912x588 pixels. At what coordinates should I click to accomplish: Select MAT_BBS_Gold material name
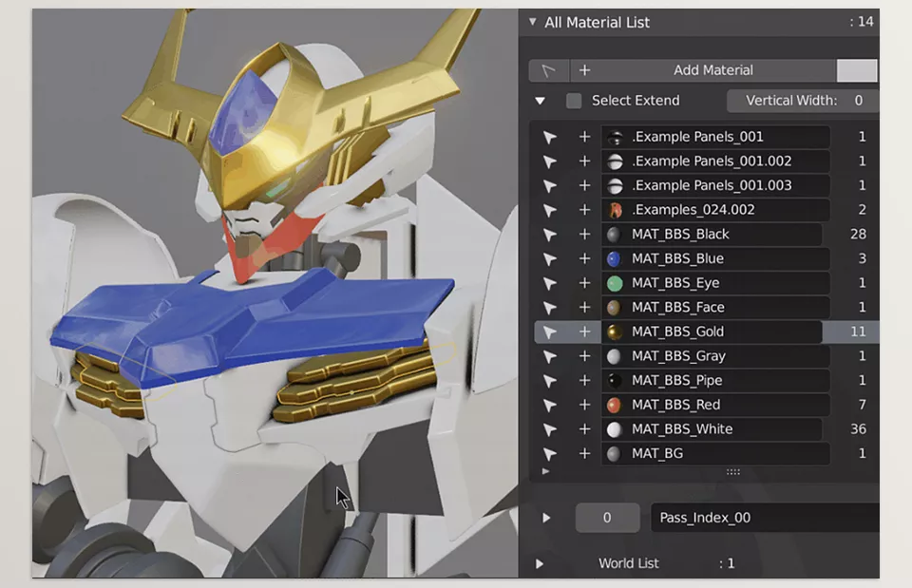pos(677,332)
